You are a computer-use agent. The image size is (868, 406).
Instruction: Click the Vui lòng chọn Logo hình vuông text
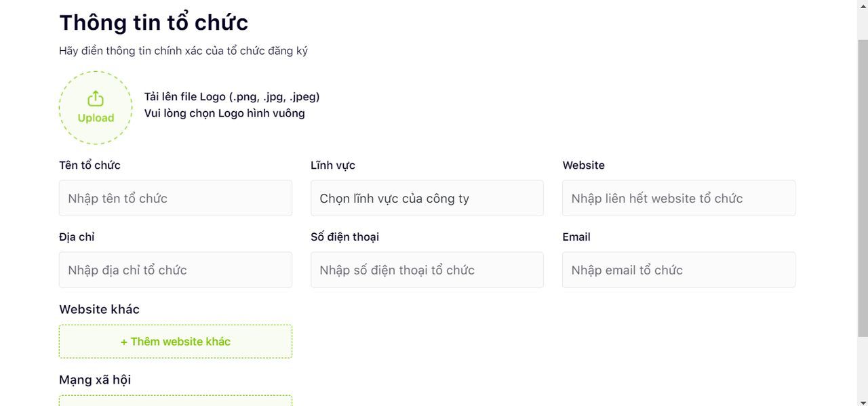click(224, 113)
